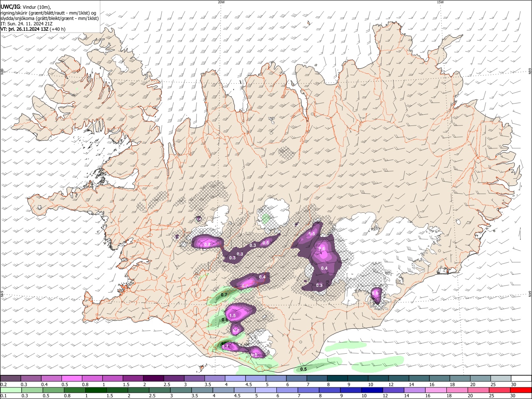The image size is (532, 399).
Task: Click the medium green 0.5–0.8 rain legend swatch
Action: pyautogui.click(x=53, y=390)
